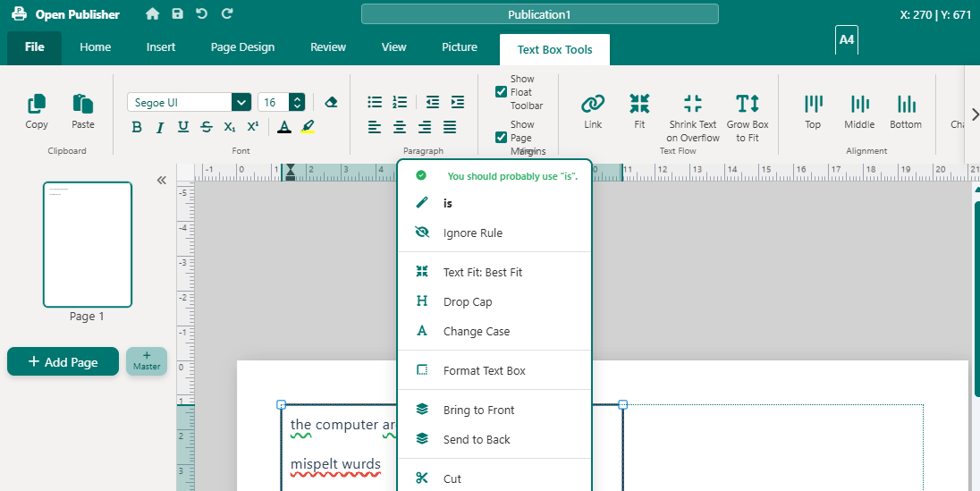The width and height of the screenshot is (980, 491).
Task: Align text to Bottom
Action: [906, 111]
